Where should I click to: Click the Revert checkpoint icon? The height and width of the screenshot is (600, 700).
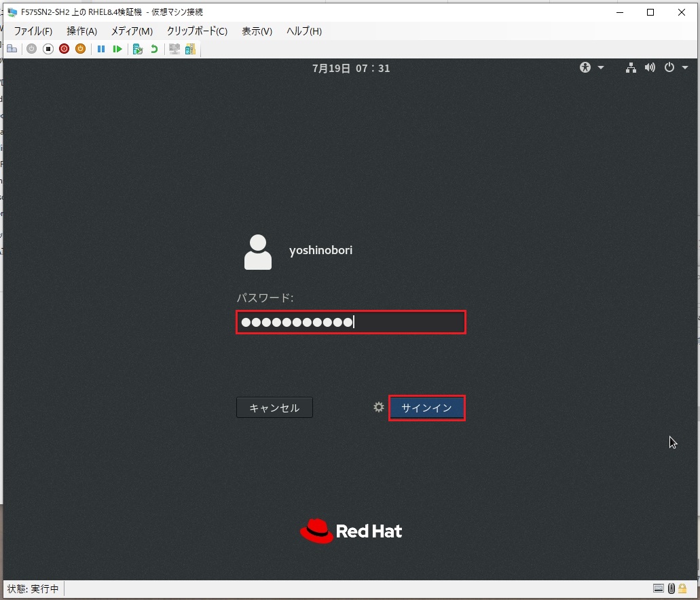click(153, 48)
